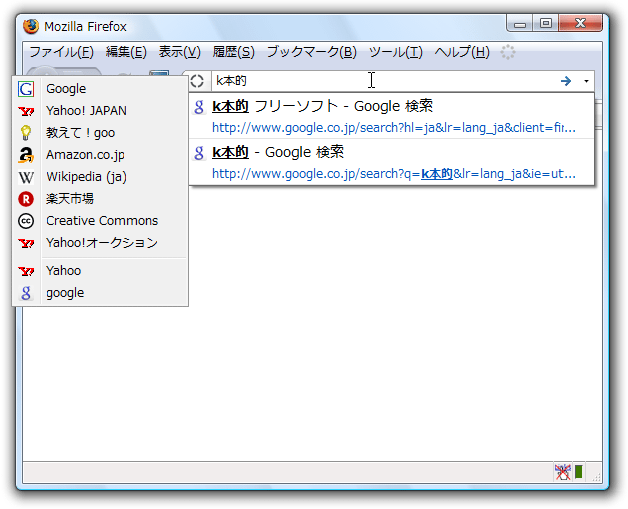Viewport: 628px width, 509px height.
Task: Select lowercase google entry at list bottom
Action: 100,293
